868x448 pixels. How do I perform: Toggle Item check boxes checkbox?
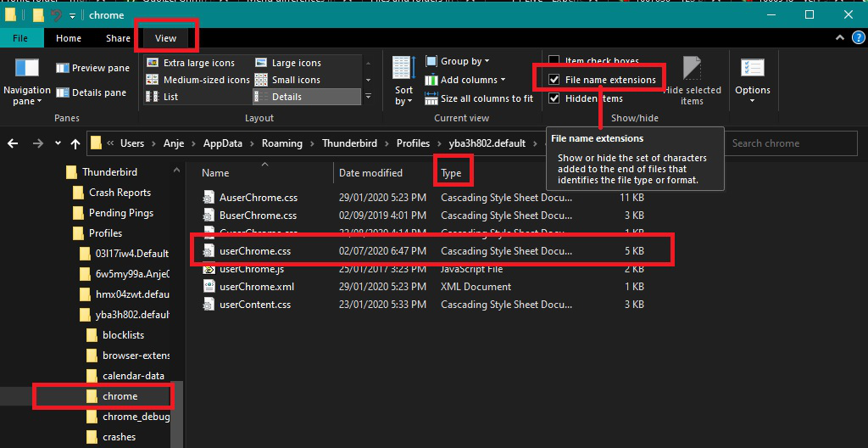(554, 61)
